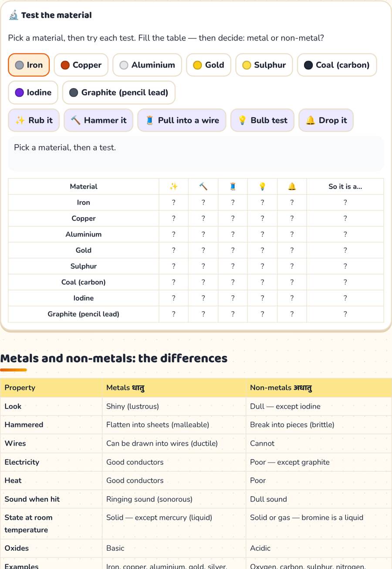Choose the Pull into a wire test

pos(182,120)
